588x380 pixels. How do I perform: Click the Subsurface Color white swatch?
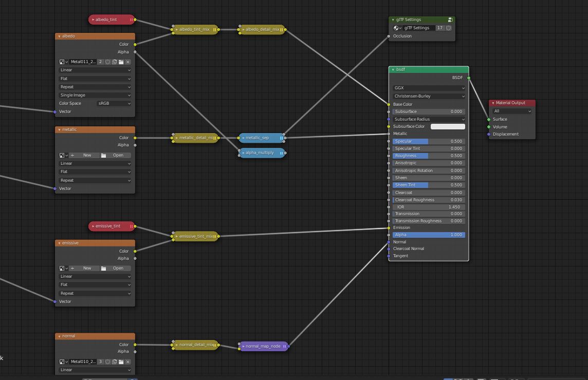(447, 126)
